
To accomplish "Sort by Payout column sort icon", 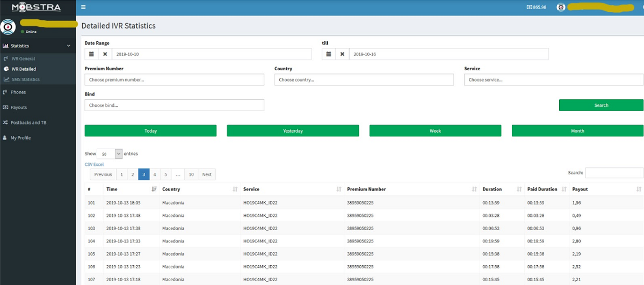I will tap(639, 189).
